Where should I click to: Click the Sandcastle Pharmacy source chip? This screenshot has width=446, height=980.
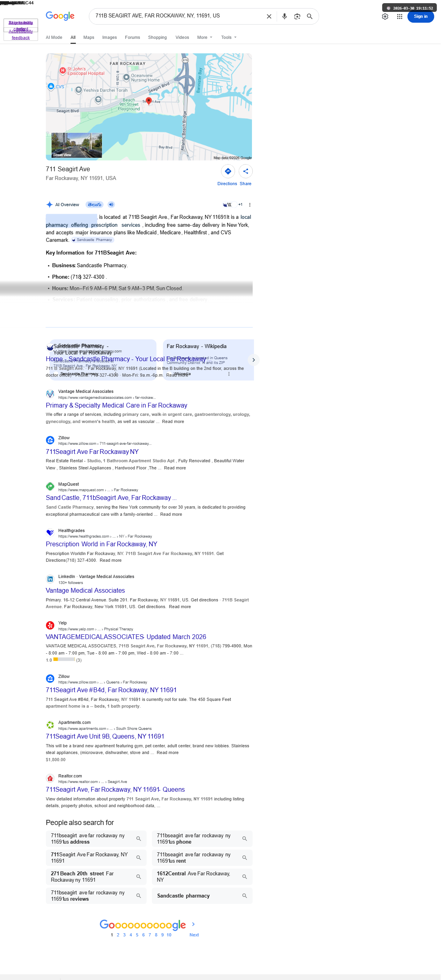(92, 240)
